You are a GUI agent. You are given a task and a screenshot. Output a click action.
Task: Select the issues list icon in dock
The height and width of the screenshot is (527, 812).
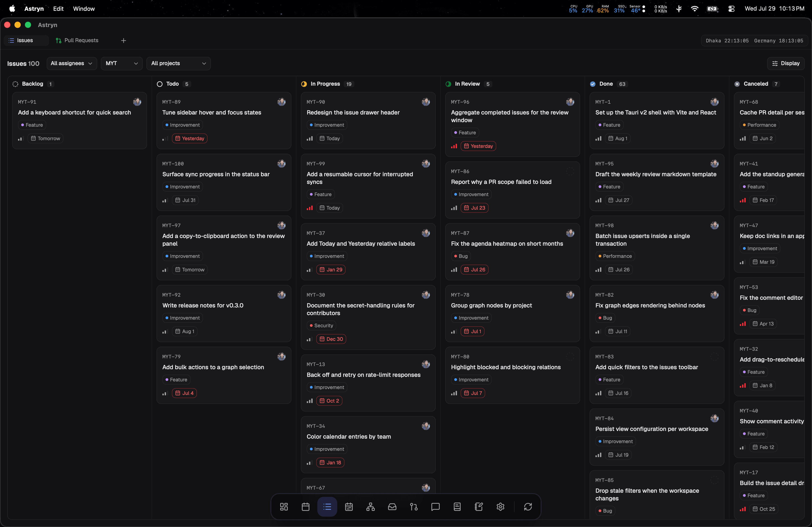327,507
